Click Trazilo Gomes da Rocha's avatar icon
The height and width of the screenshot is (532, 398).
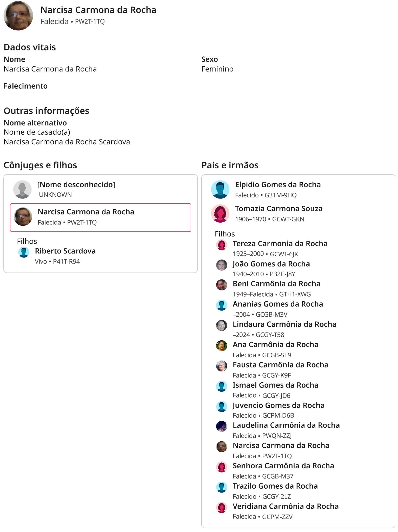(222, 487)
